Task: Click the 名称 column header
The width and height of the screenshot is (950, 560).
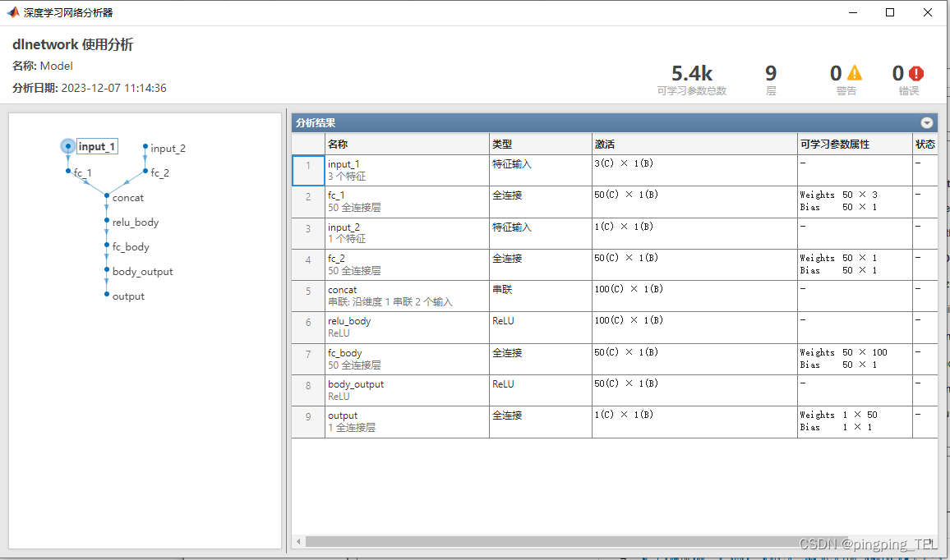Action: click(x=337, y=144)
